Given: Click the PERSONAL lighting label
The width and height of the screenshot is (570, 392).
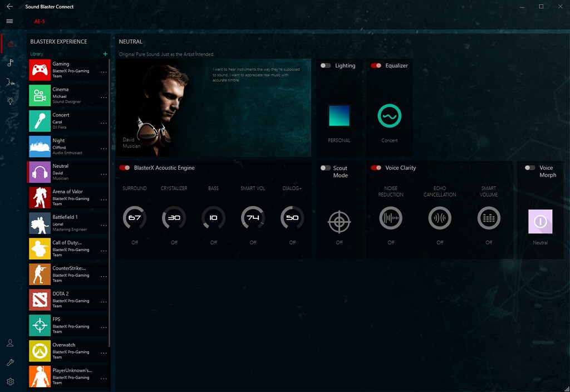Looking at the screenshot, I should [339, 140].
